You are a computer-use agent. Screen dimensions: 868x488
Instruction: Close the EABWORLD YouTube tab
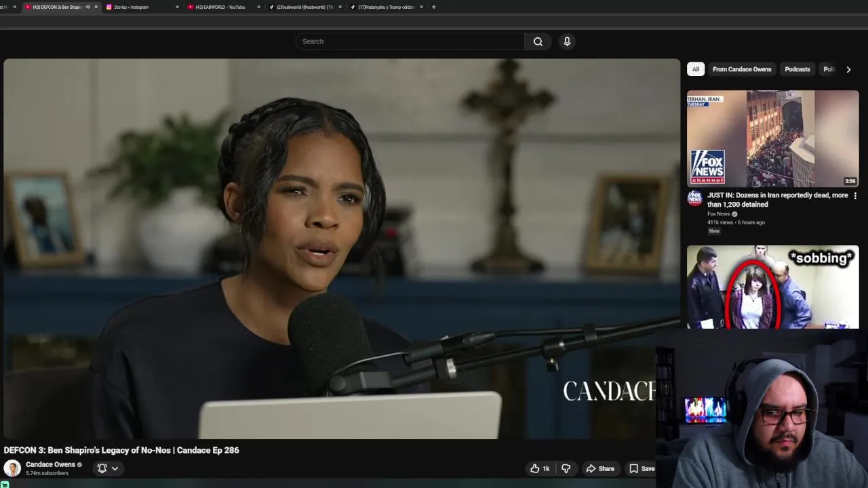[259, 7]
